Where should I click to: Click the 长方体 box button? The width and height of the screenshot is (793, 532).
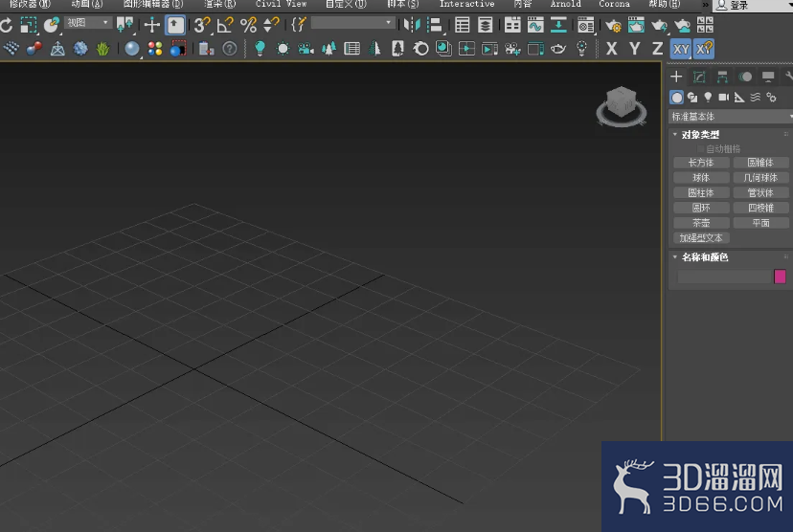[x=701, y=162]
